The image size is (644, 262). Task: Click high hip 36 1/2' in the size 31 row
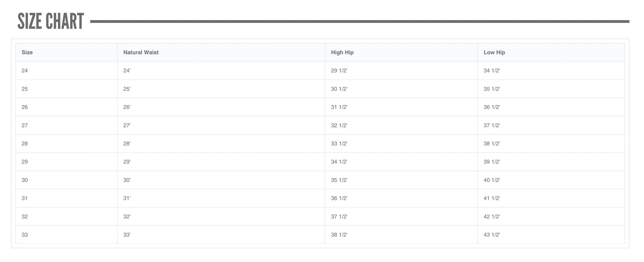tap(339, 198)
